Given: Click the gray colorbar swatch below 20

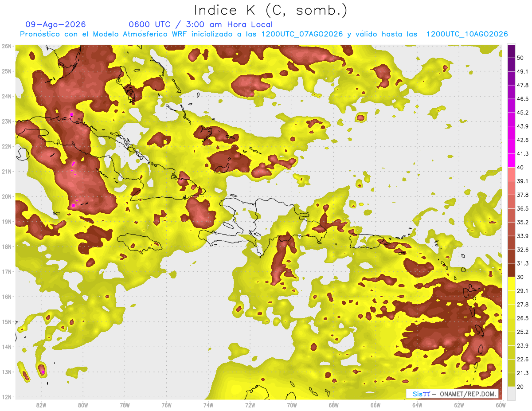Looking at the screenshot, I should pyautogui.click(x=511, y=393).
